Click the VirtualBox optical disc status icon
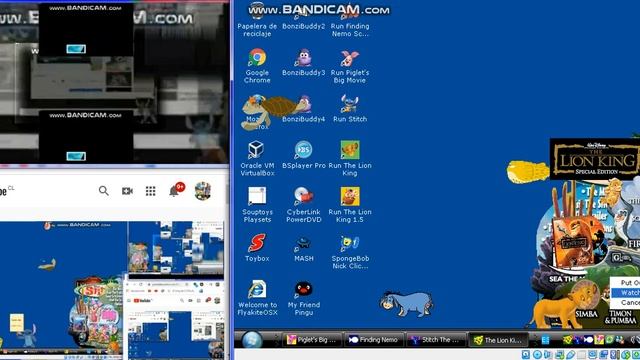This screenshot has width=640, height=360. coord(537,355)
